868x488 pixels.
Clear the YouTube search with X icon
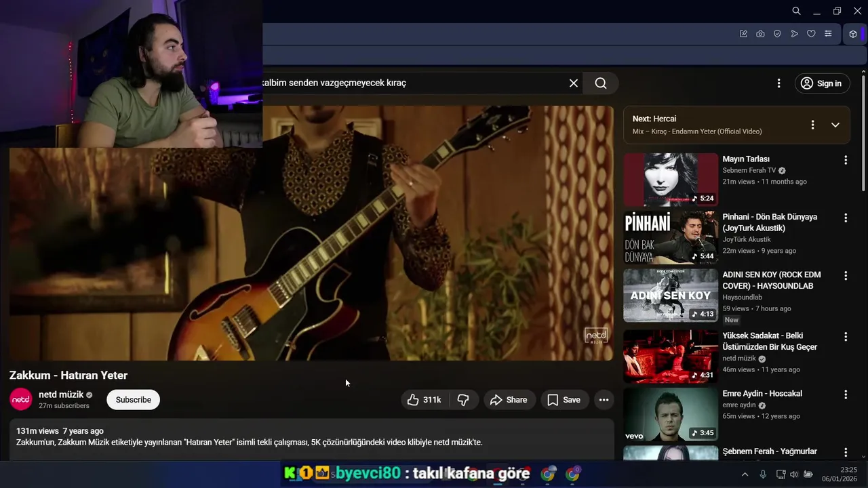pyautogui.click(x=574, y=83)
